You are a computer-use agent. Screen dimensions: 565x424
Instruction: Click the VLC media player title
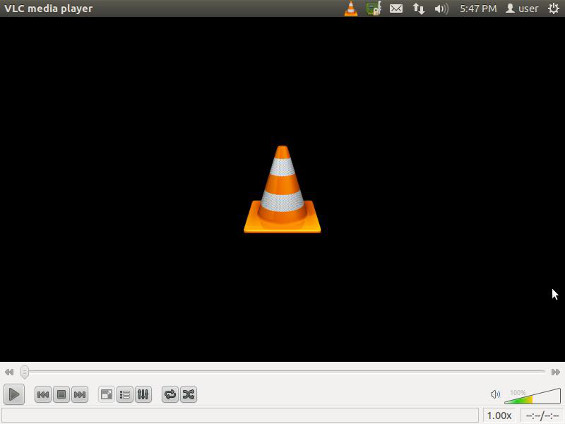pos(48,8)
